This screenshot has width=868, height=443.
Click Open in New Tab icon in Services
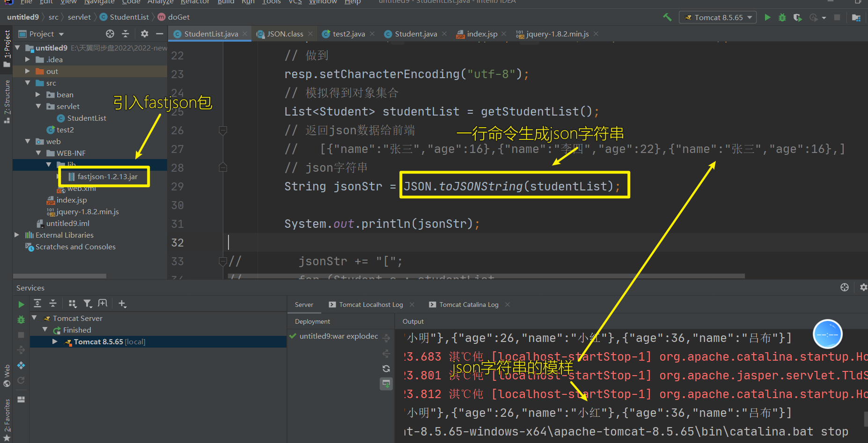click(103, 304)
